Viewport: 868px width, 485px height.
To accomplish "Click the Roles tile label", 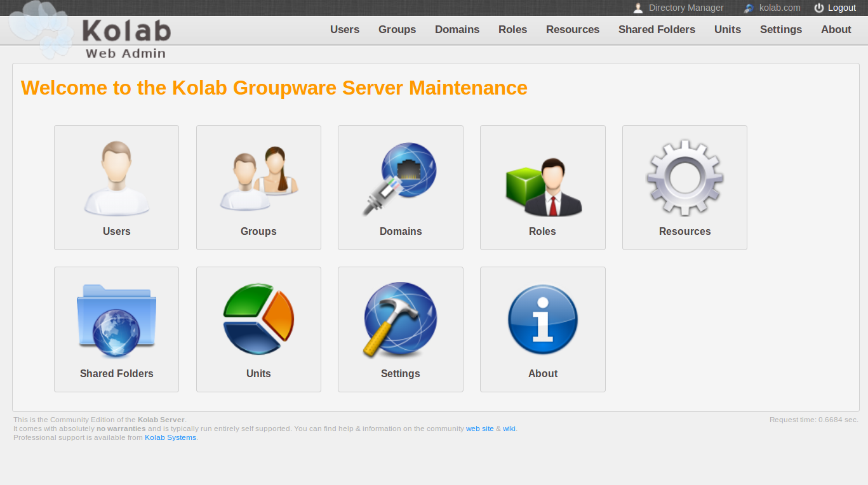I will (x=542, y=232).
